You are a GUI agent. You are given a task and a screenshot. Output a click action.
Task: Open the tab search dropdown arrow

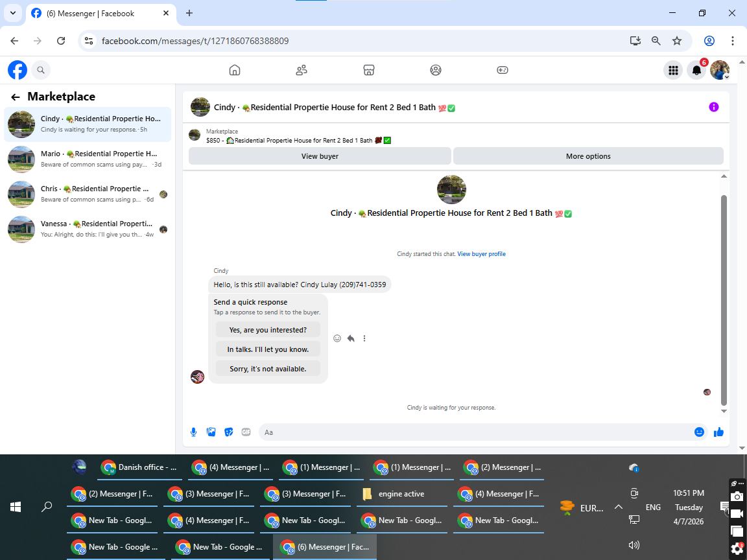coord(13,14)
